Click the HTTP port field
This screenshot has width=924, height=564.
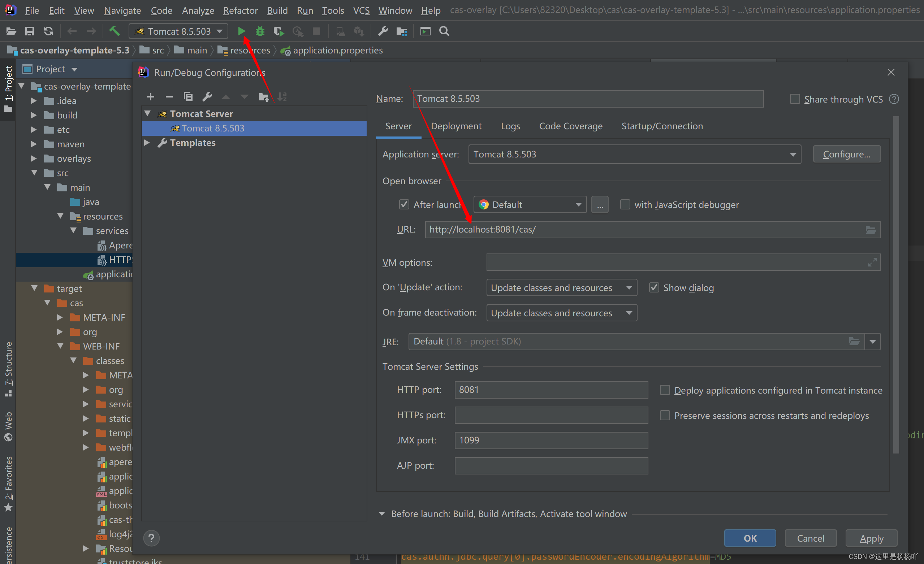[551, 390]
